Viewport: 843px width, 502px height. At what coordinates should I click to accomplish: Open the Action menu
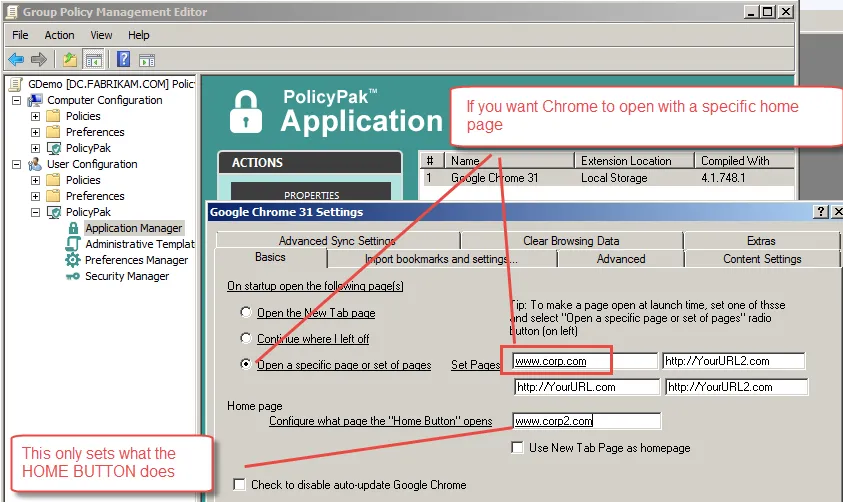click(x=59, y=35)
